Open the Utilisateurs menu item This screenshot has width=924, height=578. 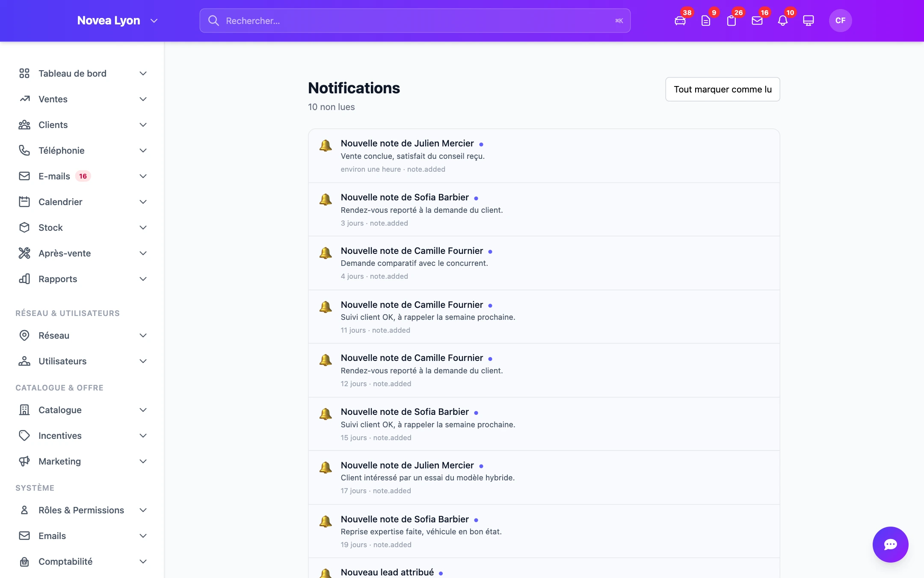(x=83, y=361)
